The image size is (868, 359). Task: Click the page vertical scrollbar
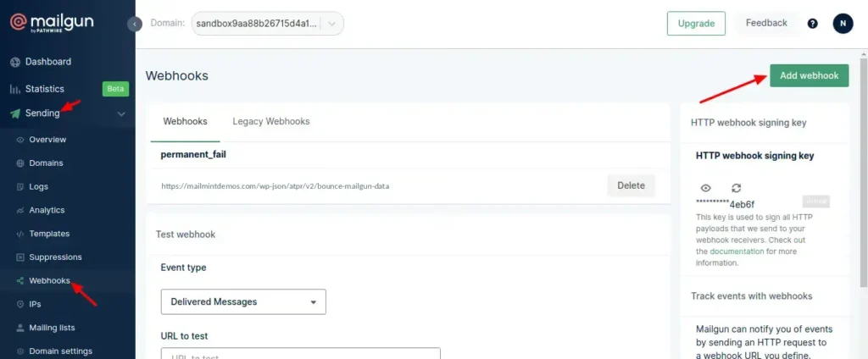[x=863, y=172]
